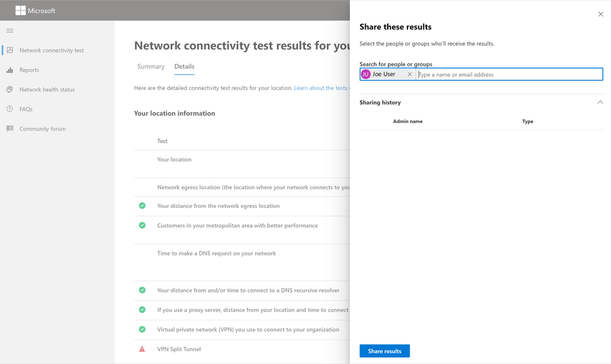
Task: Click the Share results button
Action: point(385,351)
